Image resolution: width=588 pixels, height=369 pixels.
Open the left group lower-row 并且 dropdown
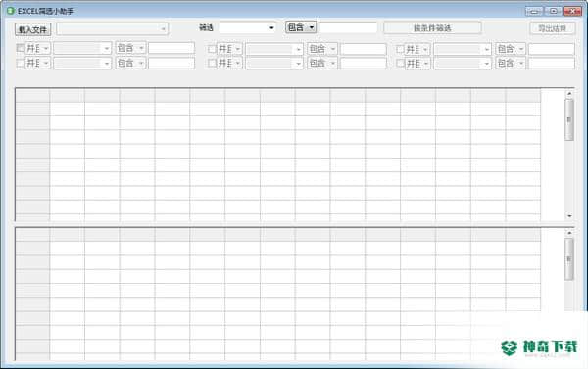click(38, 63)
